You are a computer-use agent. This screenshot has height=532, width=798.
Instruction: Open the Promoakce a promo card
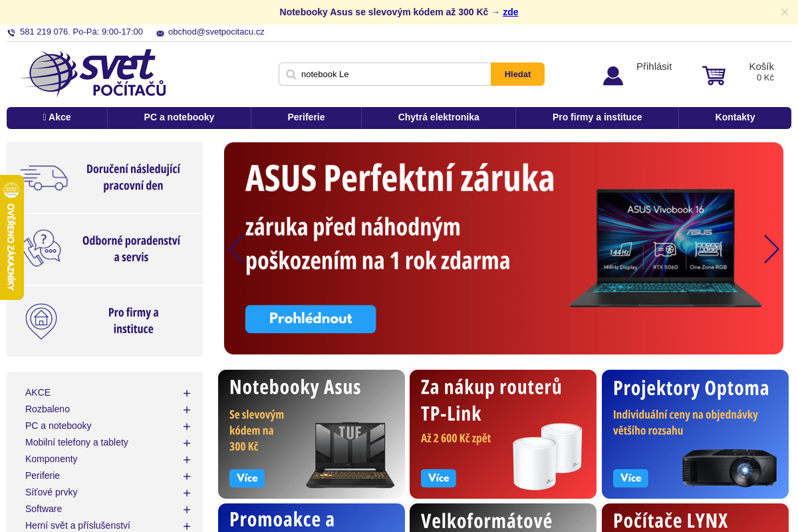pyautogui.click(x=311, y=518)
